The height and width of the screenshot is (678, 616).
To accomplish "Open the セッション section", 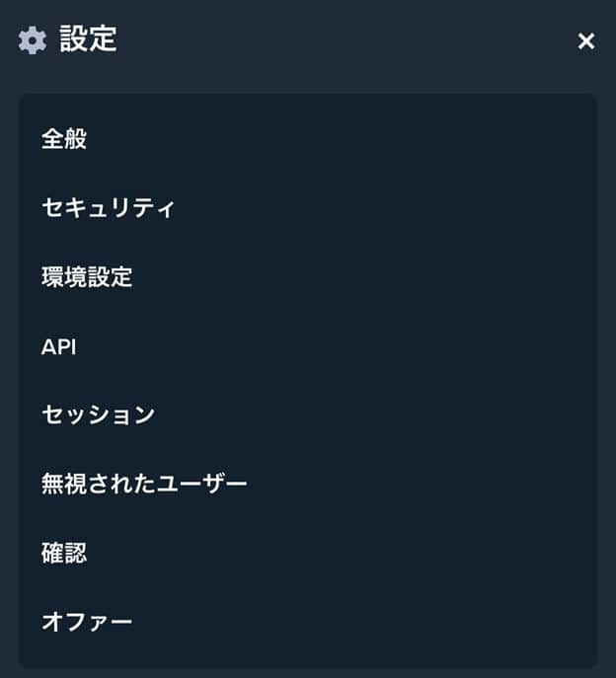I will pos(99,414).
